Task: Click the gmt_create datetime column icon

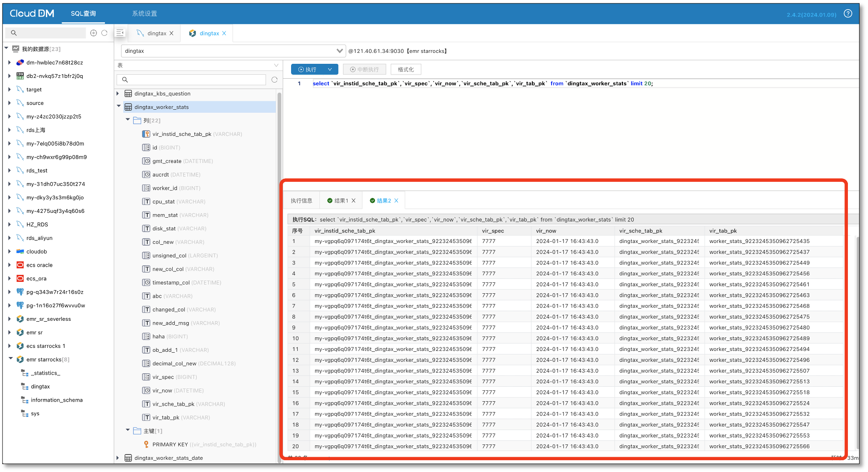Action: [x=146, y=161]
